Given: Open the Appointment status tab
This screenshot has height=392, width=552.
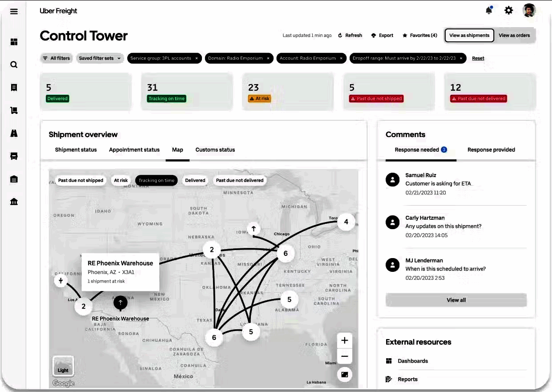Looking at the screenshot, I should (x=134, y=150).
